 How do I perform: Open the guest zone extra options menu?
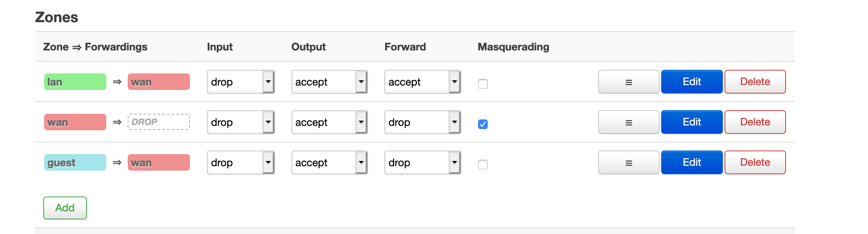click(628, 162)
